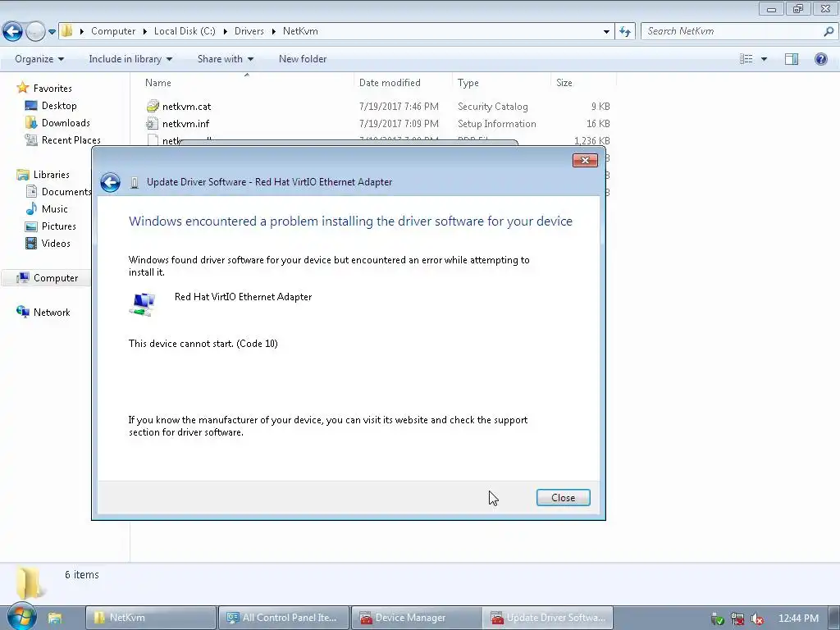The height and width of the screenshot is (630, 840).
Task: Toggle the preview pane icon
Action: pos(792,59)
